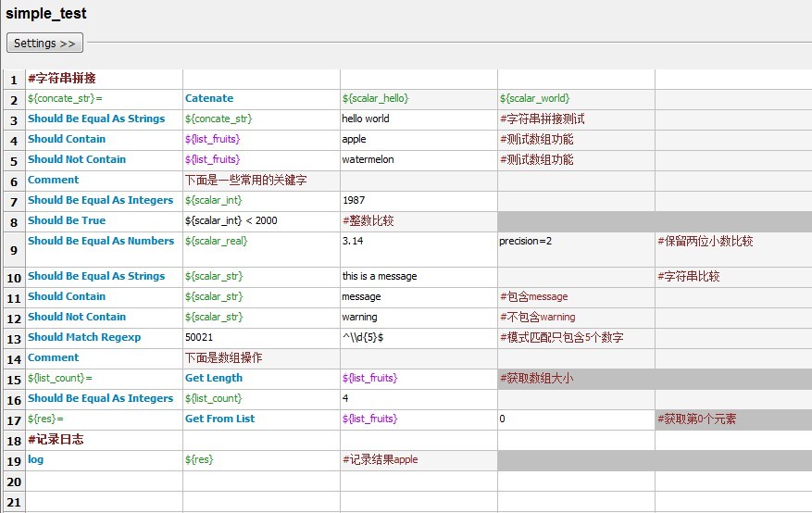Click the '#记录结果apple' comment cell

coord(418,460)
